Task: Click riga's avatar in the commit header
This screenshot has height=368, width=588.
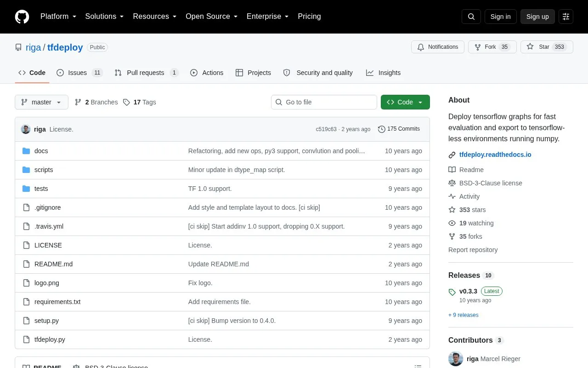Action: click(26, 129)
